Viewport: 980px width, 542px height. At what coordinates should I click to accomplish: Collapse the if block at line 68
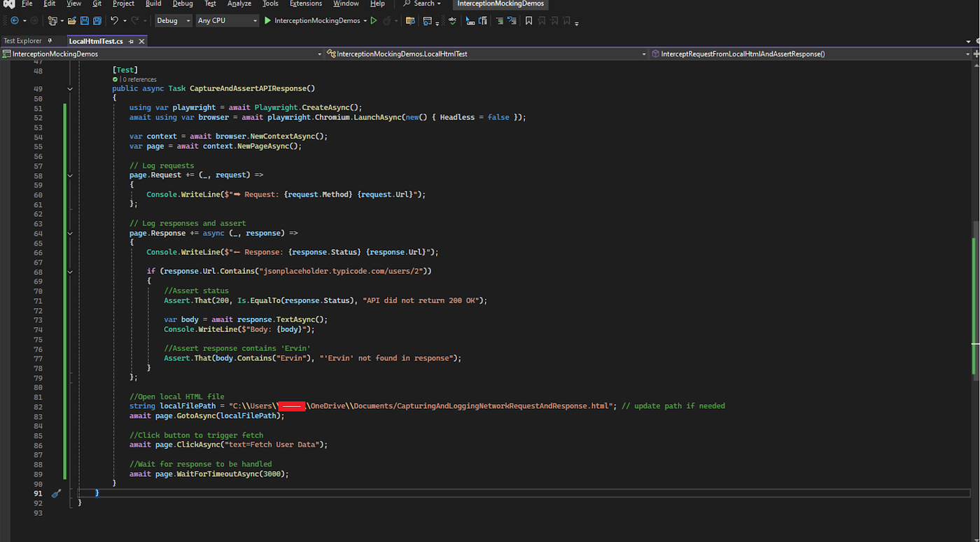[x=70, y=272]
